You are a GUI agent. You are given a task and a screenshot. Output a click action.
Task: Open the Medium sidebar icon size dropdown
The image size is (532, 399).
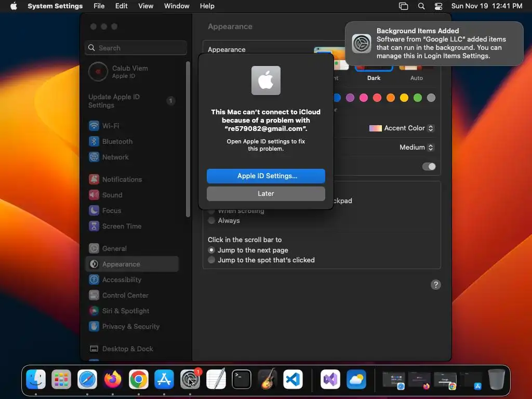(x=417, y=147)
